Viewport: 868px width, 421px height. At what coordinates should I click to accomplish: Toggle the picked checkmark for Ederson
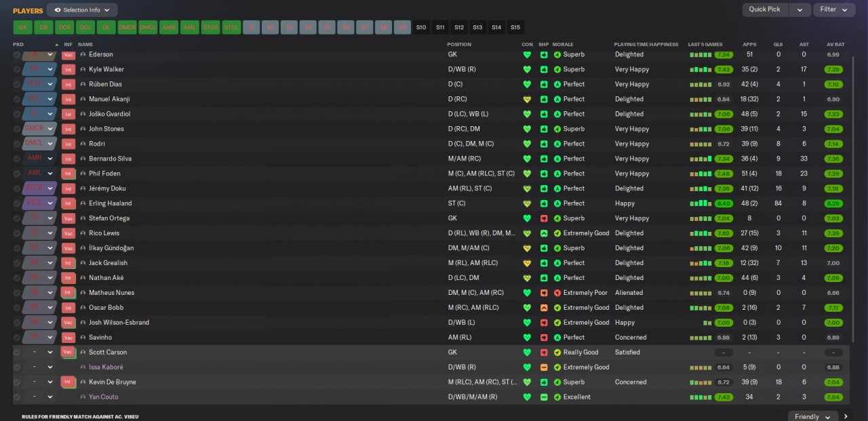(x=17, y=54)
